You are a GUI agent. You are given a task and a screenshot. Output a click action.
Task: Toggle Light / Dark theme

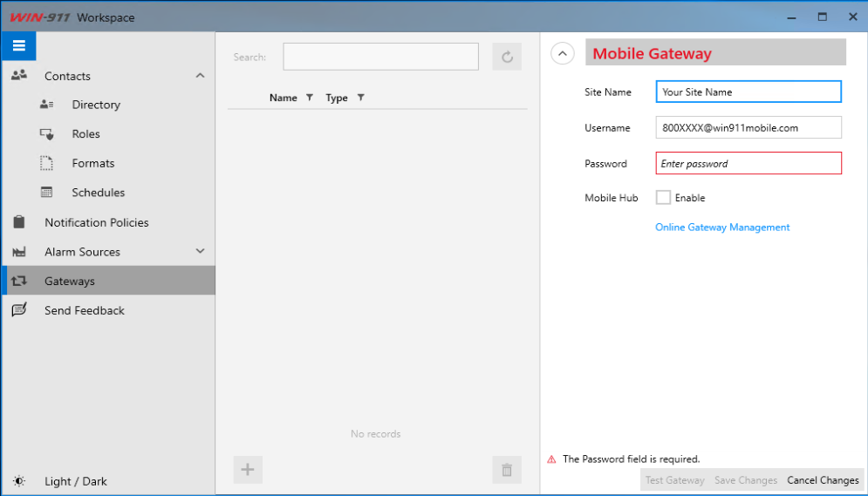point(75,481)
